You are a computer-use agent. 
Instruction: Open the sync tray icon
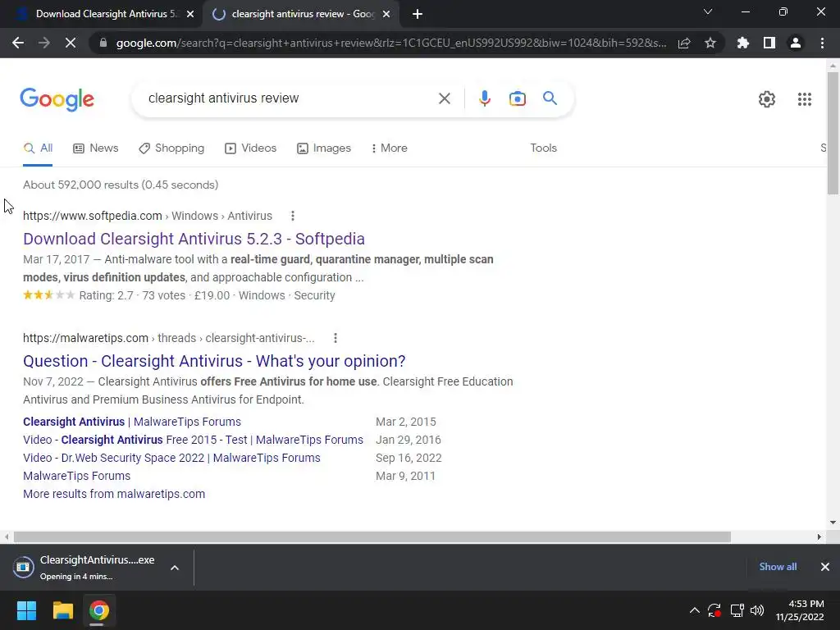(714, 610)
